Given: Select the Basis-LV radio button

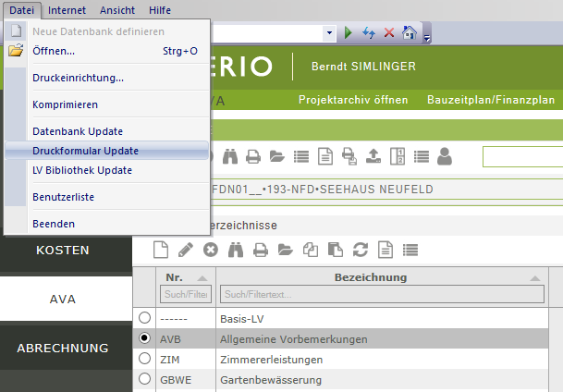Looking at the screenshot, I should tap(145, 318).
